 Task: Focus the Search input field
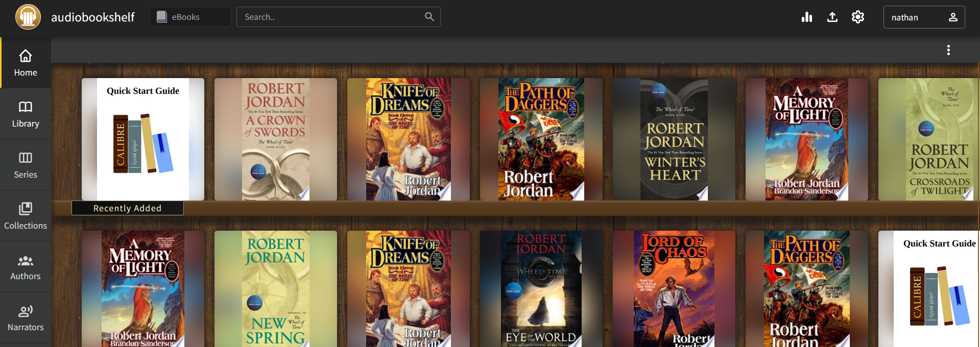click(x=338, y=17)
